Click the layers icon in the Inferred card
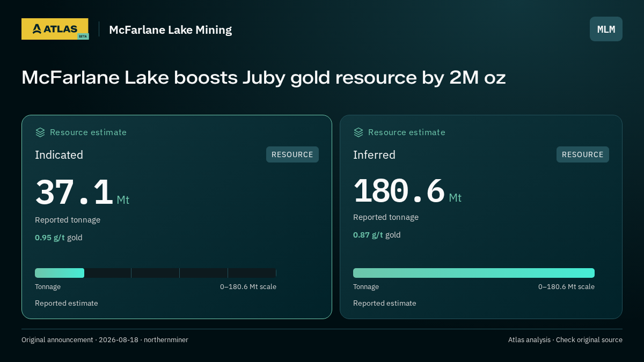The image size is (644, 362). point(358,132)
